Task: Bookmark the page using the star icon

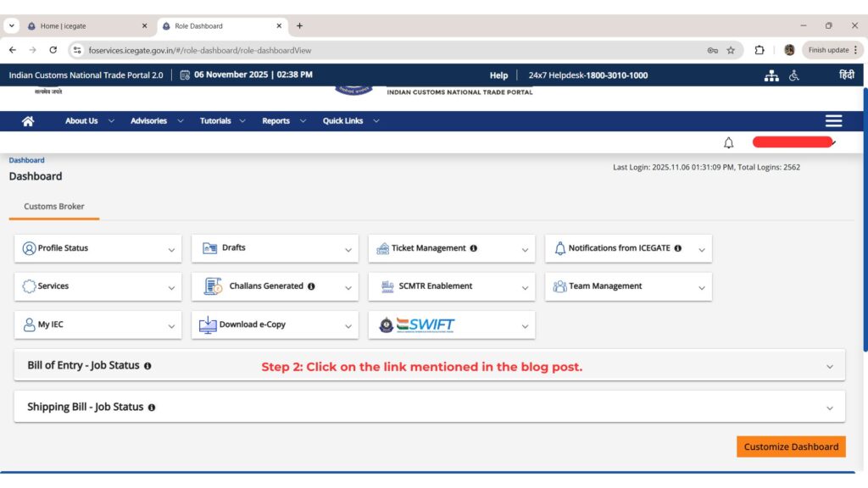Action: (731, 50)
